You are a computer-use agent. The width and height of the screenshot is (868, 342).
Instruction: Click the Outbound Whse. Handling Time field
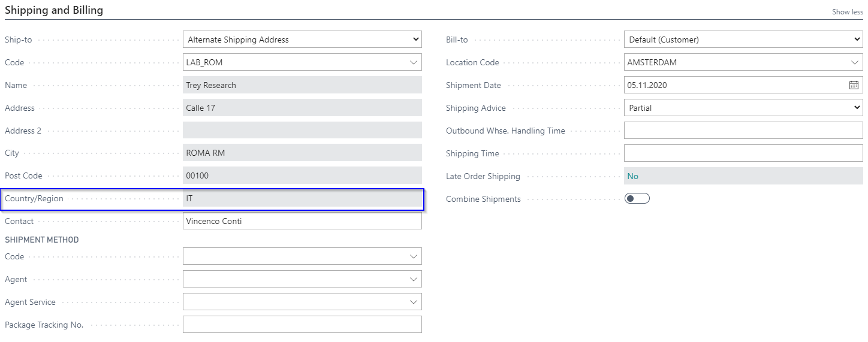pos(743,131)
